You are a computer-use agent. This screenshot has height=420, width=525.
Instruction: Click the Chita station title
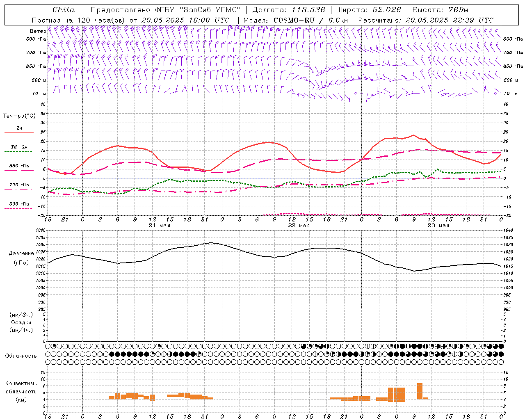point(64,10)
